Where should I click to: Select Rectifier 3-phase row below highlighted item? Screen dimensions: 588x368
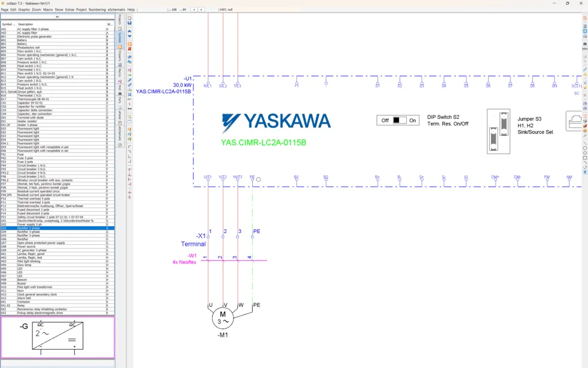click(x=58, y=231)
